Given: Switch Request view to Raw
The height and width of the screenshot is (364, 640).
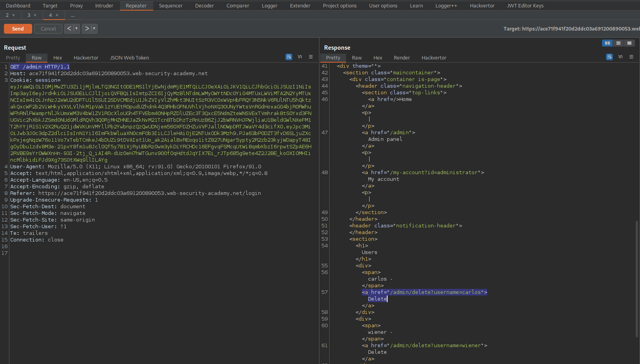Looking at the screenshot, I should click(x=36, y=58).
